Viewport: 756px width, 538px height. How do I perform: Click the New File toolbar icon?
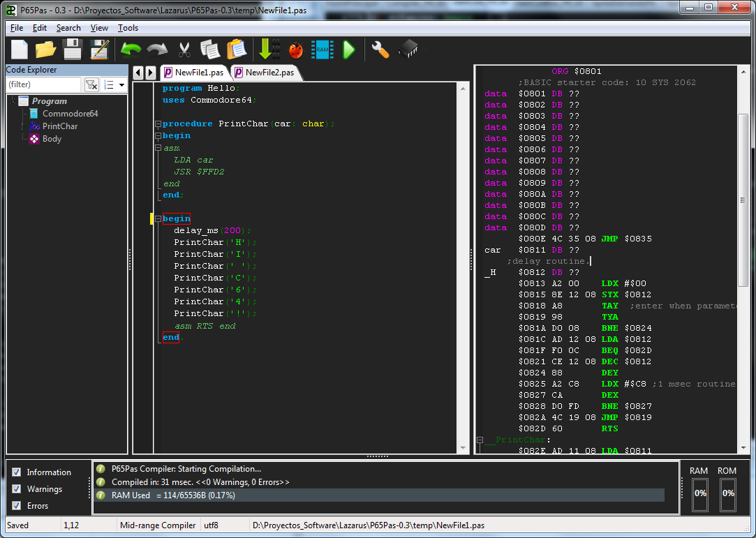20,50
